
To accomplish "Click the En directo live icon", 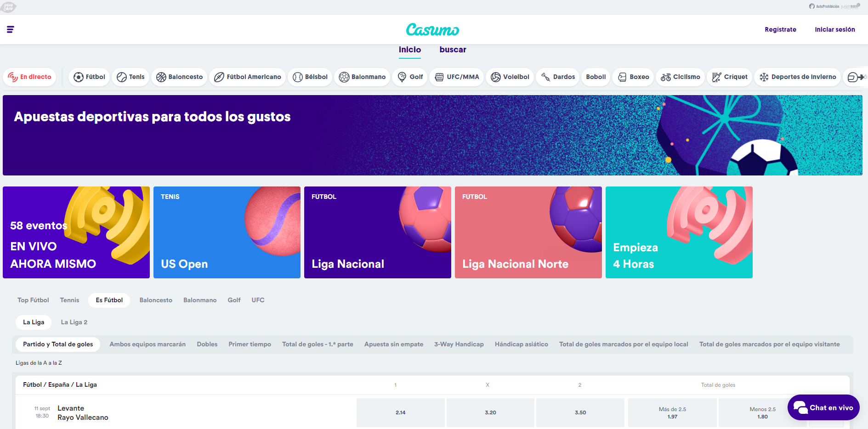I will tap(12, 77).
